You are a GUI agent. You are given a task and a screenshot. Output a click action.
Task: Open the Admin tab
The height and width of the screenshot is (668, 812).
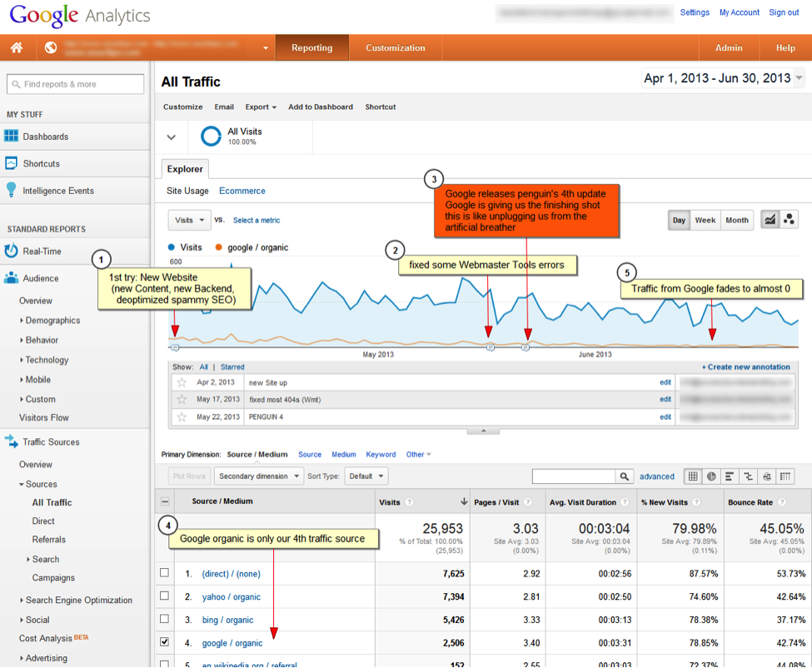tap(729, 47)
